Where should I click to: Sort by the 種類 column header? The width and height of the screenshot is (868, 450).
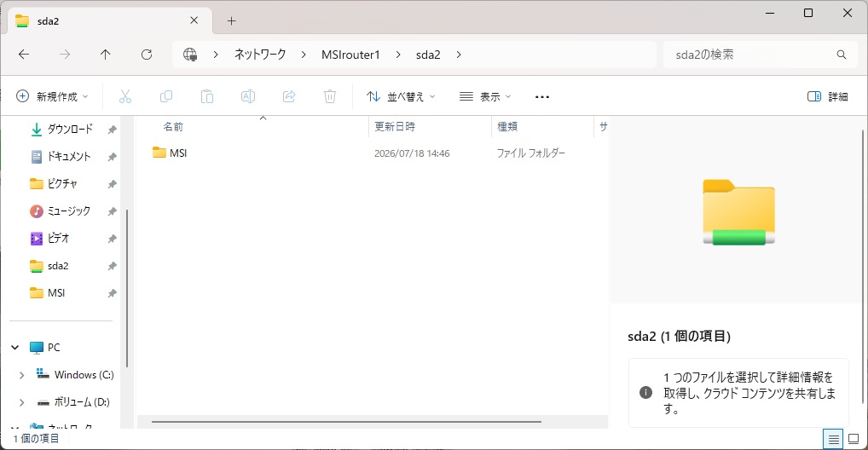pyautogui.click(x=542, y=127)
